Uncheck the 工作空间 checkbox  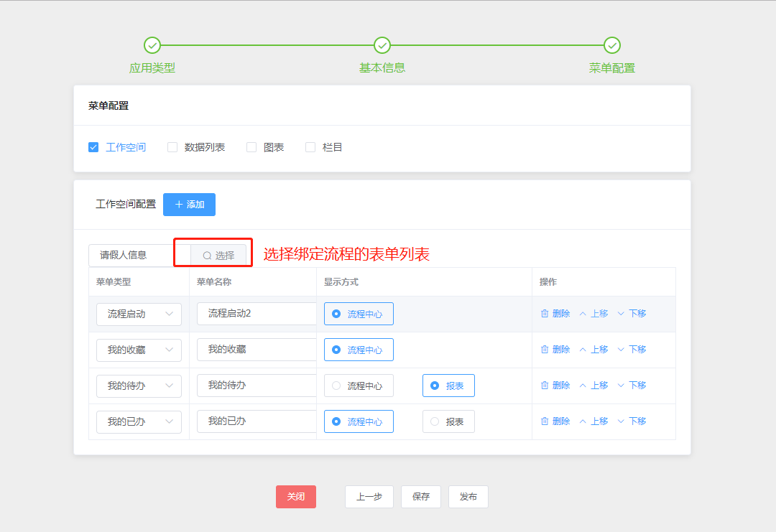pyautogui.click(x=93, y=147)
